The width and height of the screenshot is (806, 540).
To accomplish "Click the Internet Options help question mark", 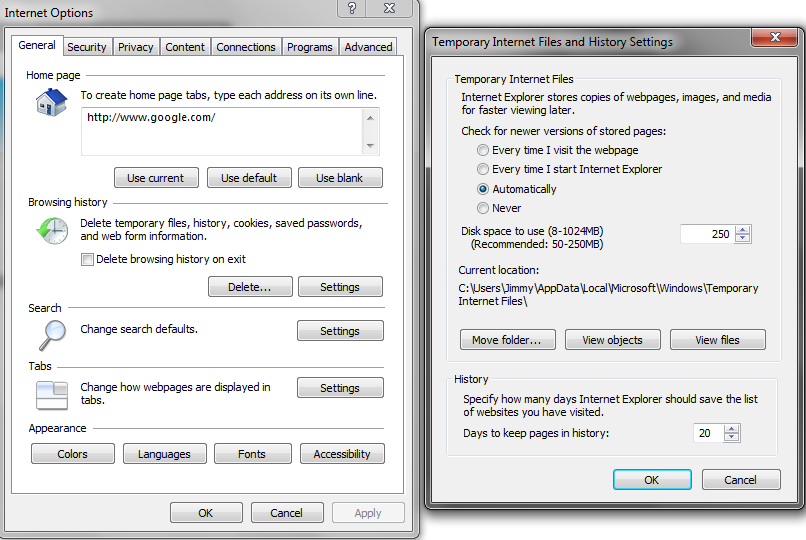I will point(352,8).
